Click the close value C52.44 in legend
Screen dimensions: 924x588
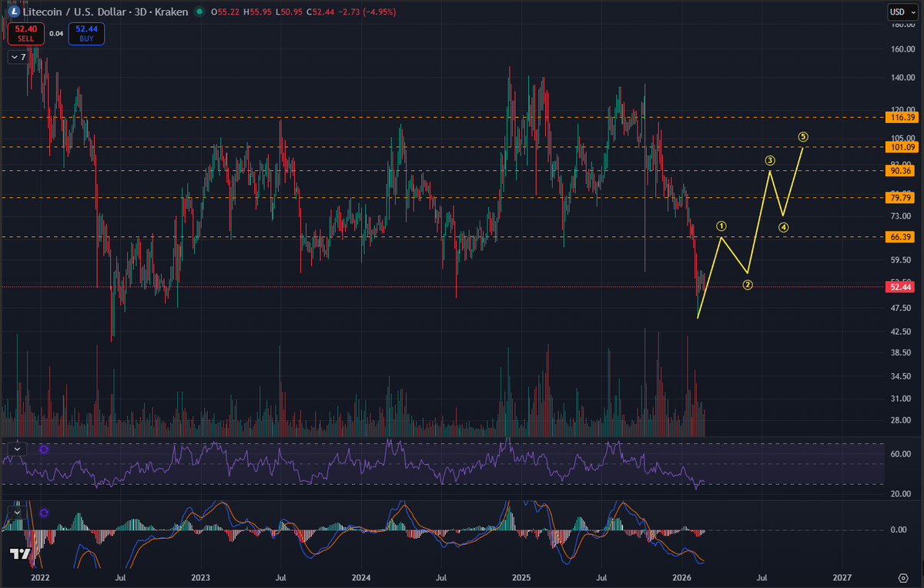pos(319,12)
